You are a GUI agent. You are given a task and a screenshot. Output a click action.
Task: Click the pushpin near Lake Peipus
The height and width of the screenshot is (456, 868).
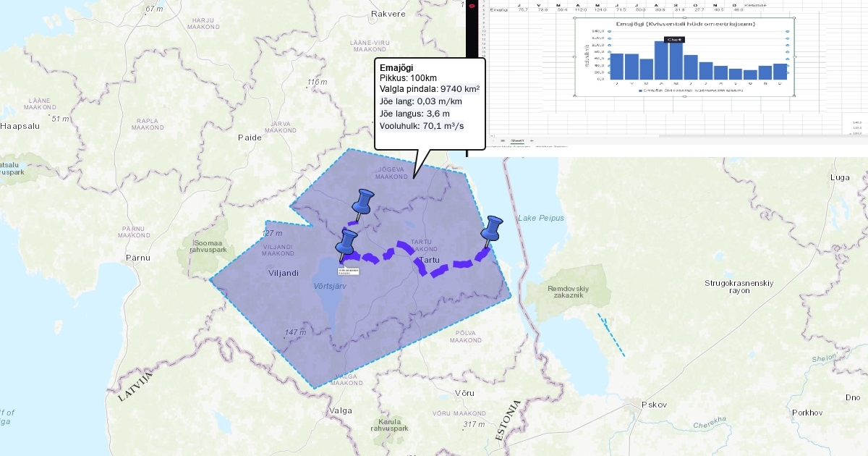tap(493, 228)
